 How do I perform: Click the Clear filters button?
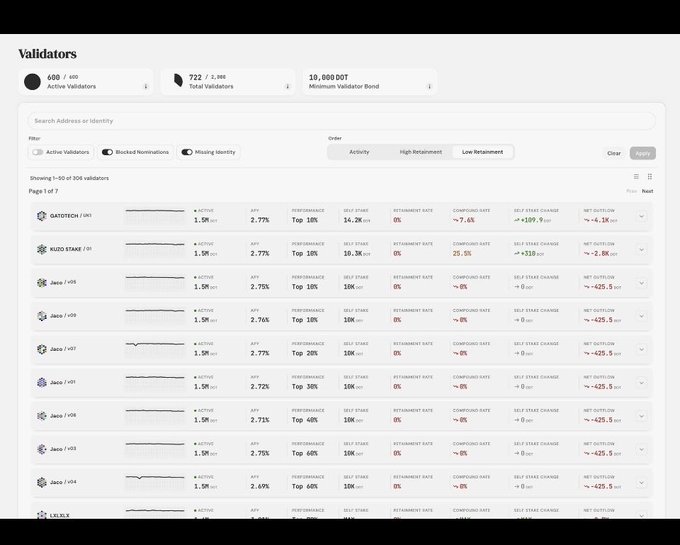click(614, 153)
